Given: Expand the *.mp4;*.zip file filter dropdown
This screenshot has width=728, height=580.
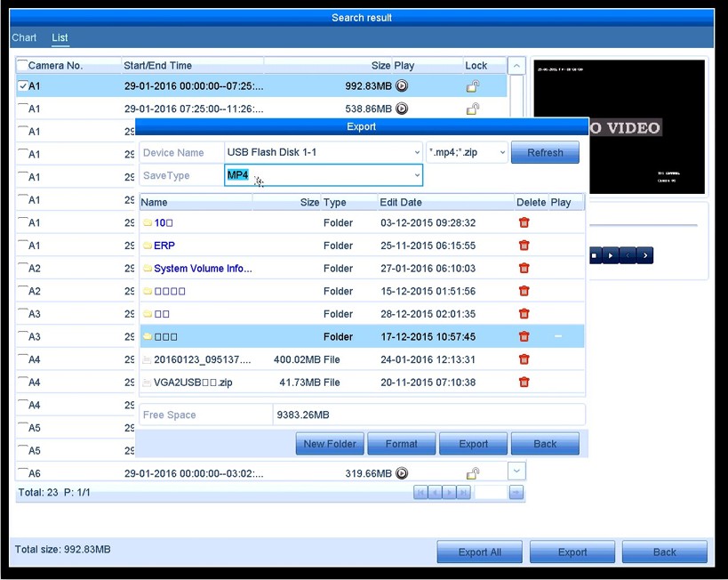Looking at the screenshot, I should pyautogui.click(x=467, y=152).
